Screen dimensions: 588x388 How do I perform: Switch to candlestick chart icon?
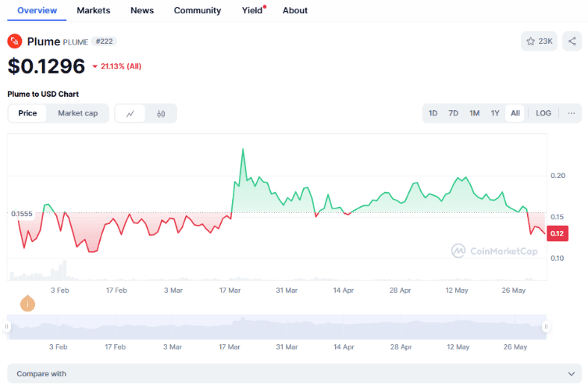click(161, 113)
